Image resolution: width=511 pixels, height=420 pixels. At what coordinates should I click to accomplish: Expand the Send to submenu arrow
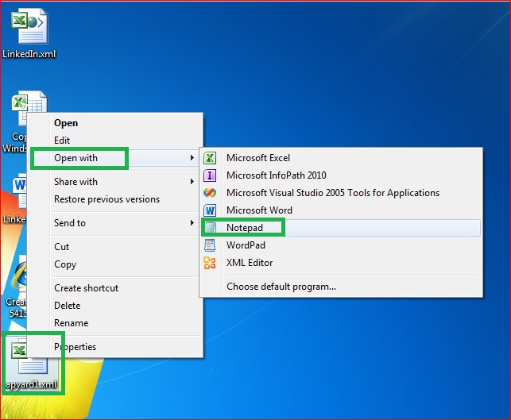coord(192,223)
